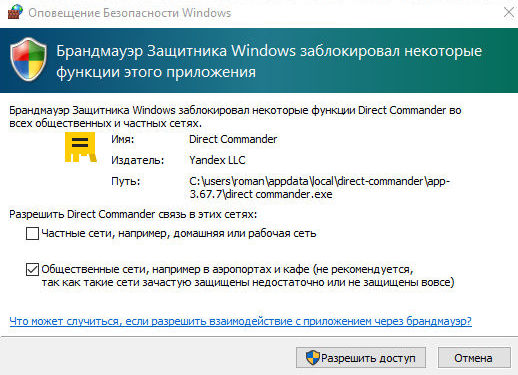
Task: Close the Windows Security Alert dialog
Action: 509,12
